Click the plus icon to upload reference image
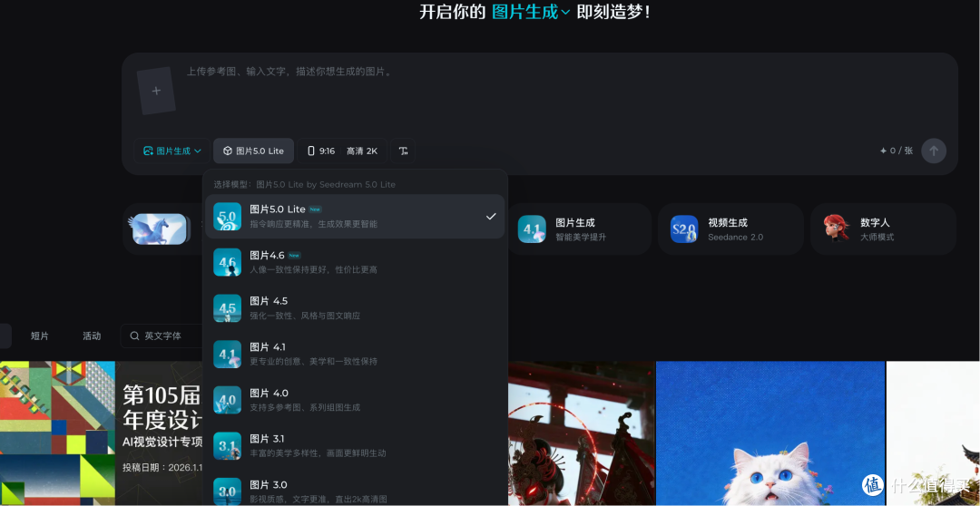Image resolution: width=980 pixels, height=506 pixels. pos(156,91)
